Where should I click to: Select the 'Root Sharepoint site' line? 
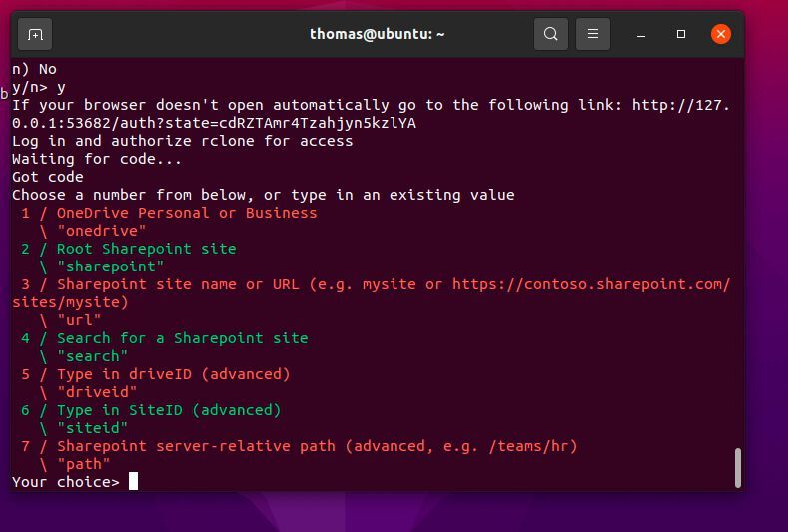(x=146, y=249)
